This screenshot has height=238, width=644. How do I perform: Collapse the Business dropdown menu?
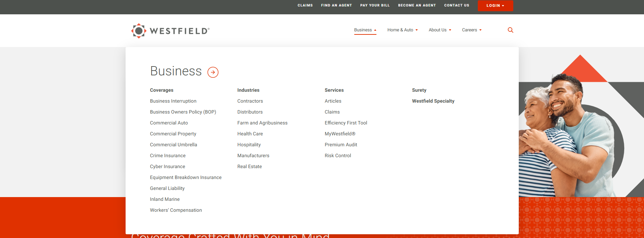click(365, 30)
